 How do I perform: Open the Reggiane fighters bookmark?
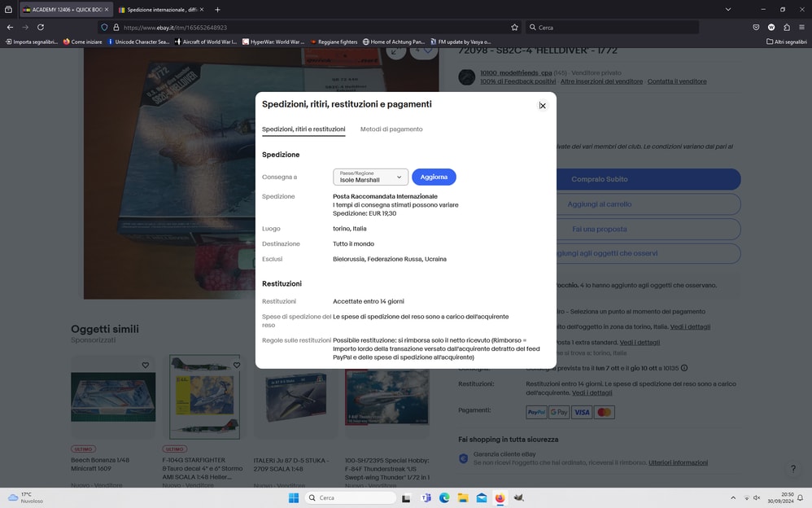pyautogui.click(x=334, y=42)
